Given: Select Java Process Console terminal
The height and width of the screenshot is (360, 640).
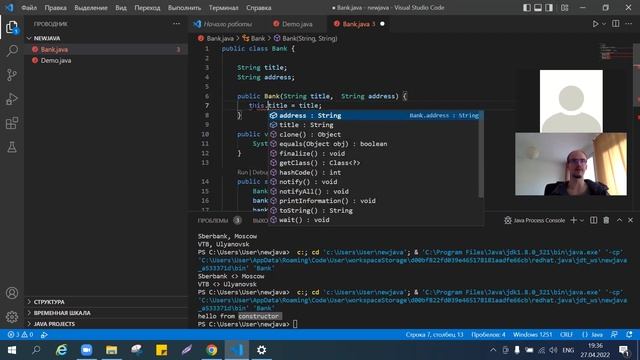Looking at the screenshot, I should pyautogui.click(x=534, y=220).
